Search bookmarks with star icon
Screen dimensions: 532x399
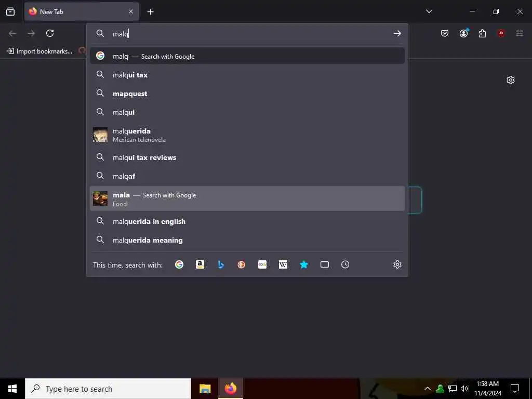point(304,264)
